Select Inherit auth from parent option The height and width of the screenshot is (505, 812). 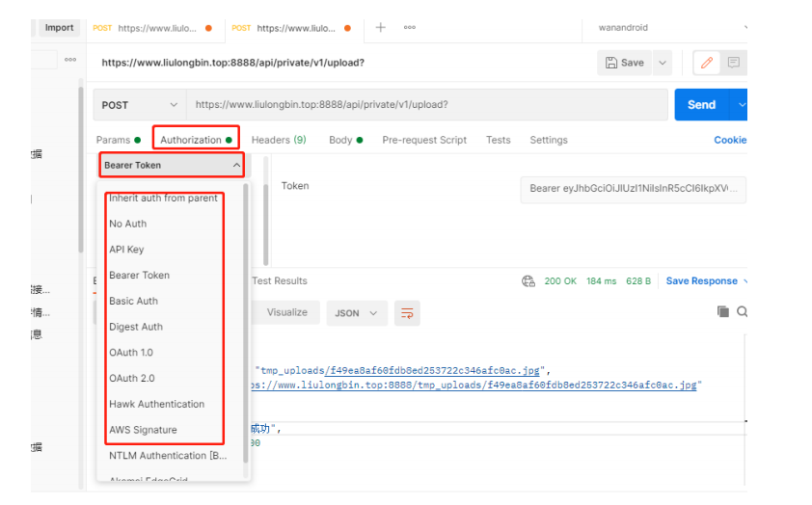(163, 198)
